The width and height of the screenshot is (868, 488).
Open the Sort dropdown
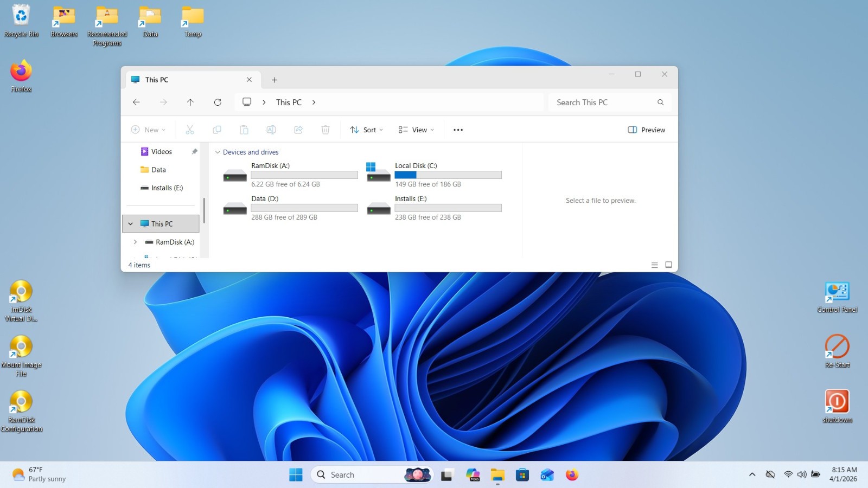pyautogui.click(x=367, y=130)
